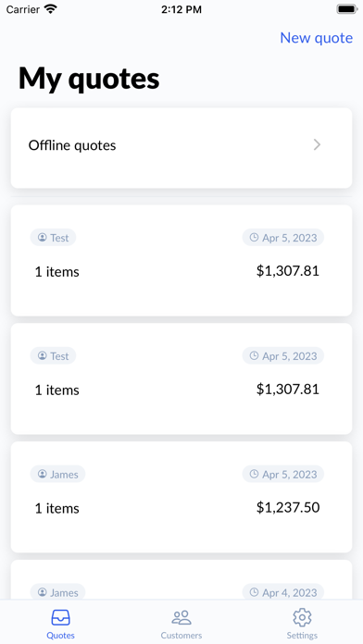
Task: Open the Customers people icon
Action: coord(181,617)
